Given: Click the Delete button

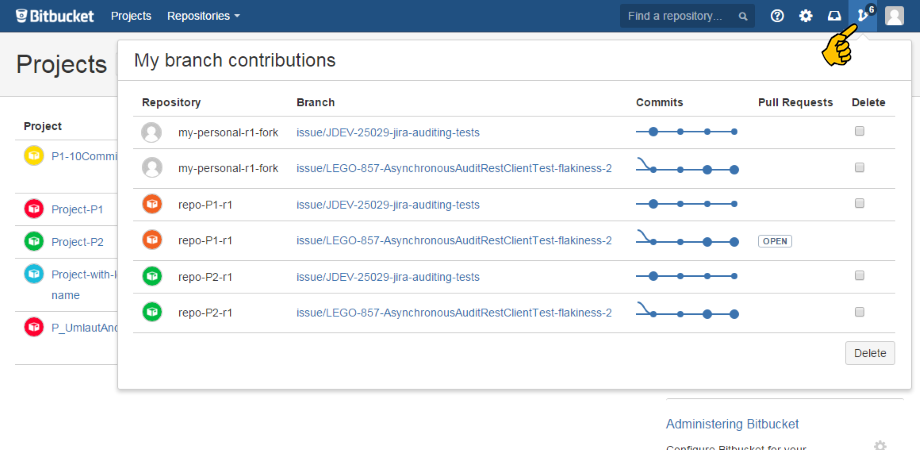Looking at the screenshot, I should [x=870, y=353].
